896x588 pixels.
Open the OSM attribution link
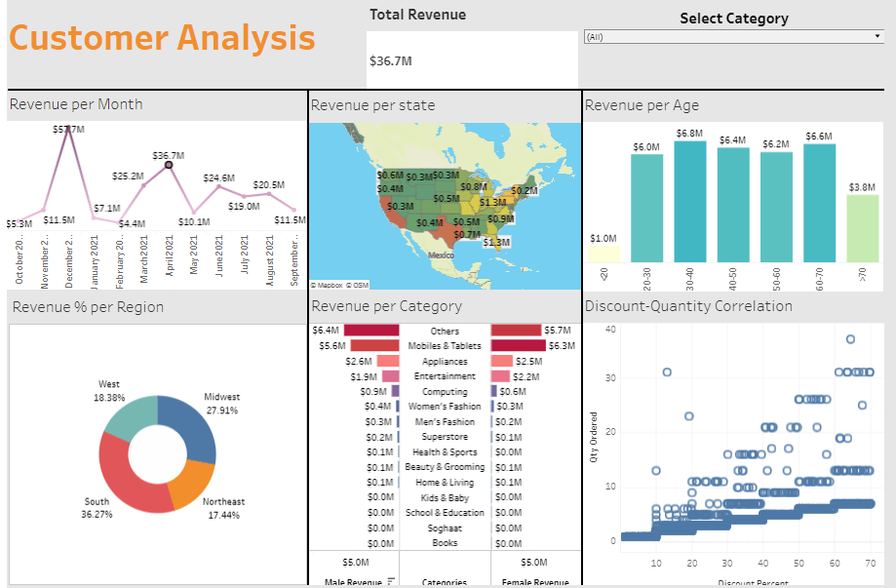360,285
